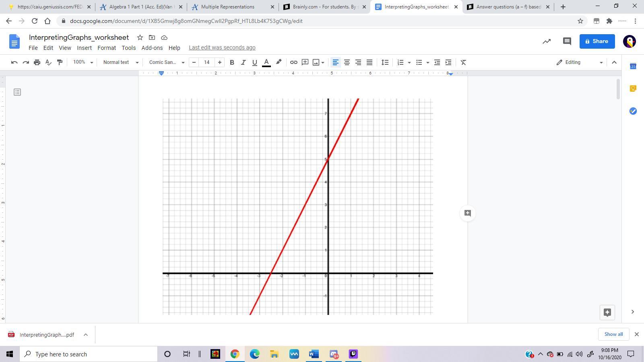
Task: Click the blue Share button
Action: coord(597,41)
